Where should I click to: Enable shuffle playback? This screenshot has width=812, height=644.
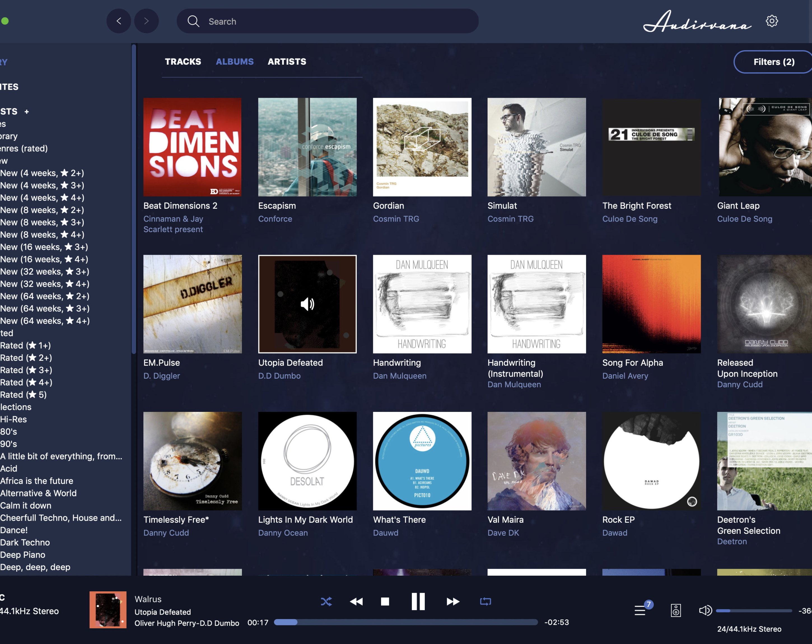pyautogui.click(x=326, y=601)
